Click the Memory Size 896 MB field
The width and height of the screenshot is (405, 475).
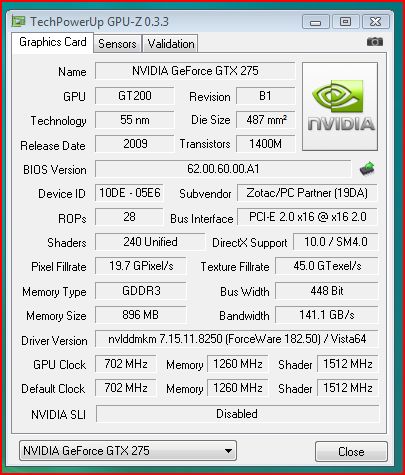click(140, 315)
